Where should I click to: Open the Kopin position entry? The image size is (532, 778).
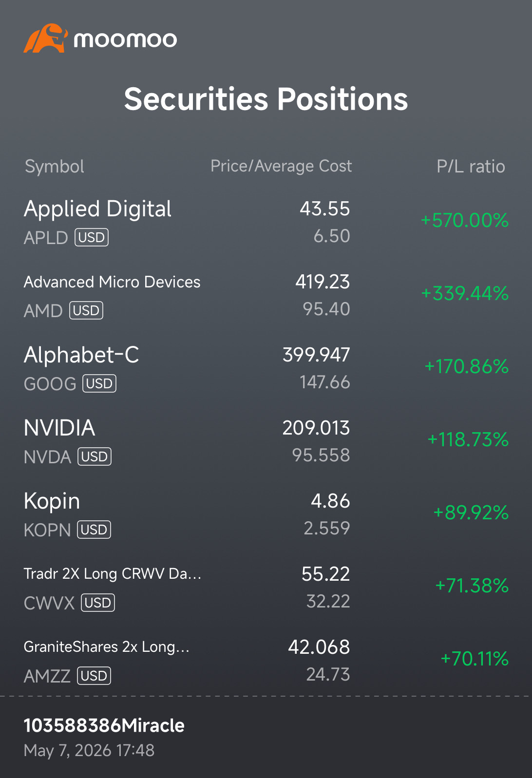pyautogui.click(x=266, y=514)
